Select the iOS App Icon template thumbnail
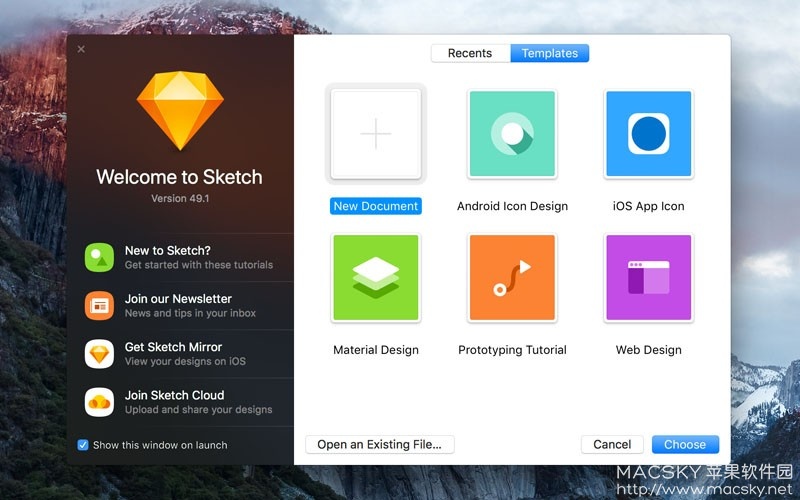The width and height of the screenshot is (800, 500). pos(648,134)
